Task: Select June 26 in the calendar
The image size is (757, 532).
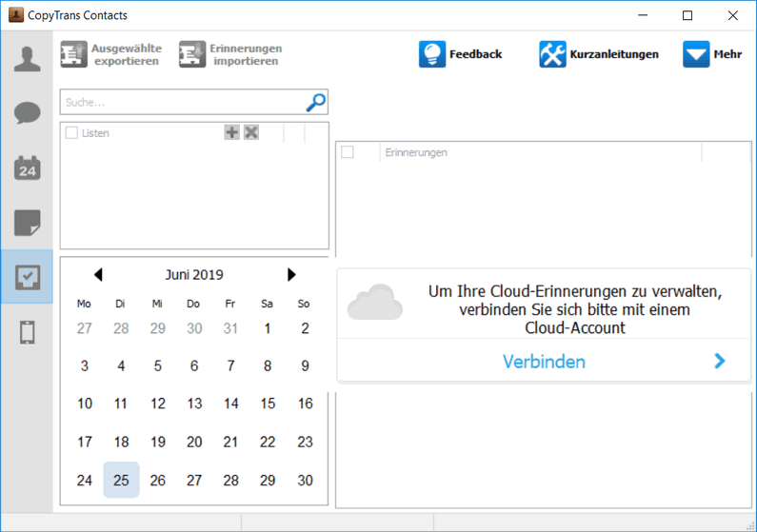Action: point(157,481)
